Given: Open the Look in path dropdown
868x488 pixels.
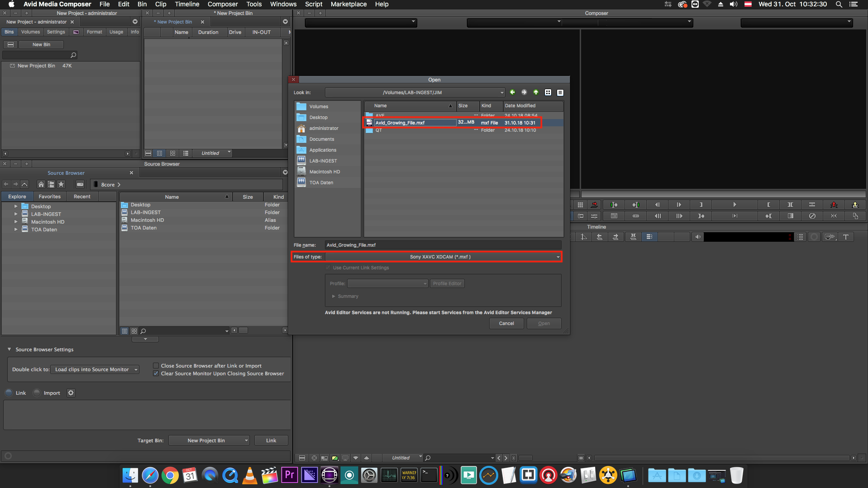Looking at the screenshot, I should (415, 92).
